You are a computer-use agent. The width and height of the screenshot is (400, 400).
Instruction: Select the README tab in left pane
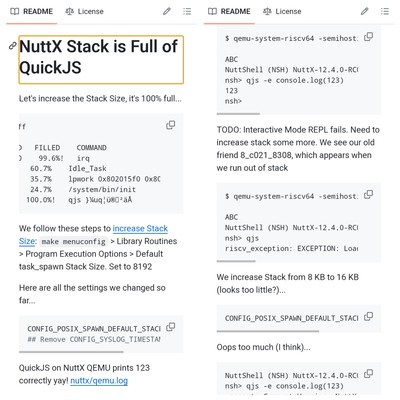[x=32, y=11]
